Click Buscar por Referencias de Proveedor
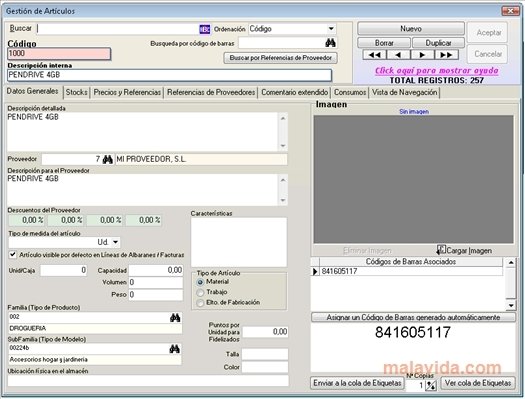The width and height of the screenshot is (525, 399). 281,58
